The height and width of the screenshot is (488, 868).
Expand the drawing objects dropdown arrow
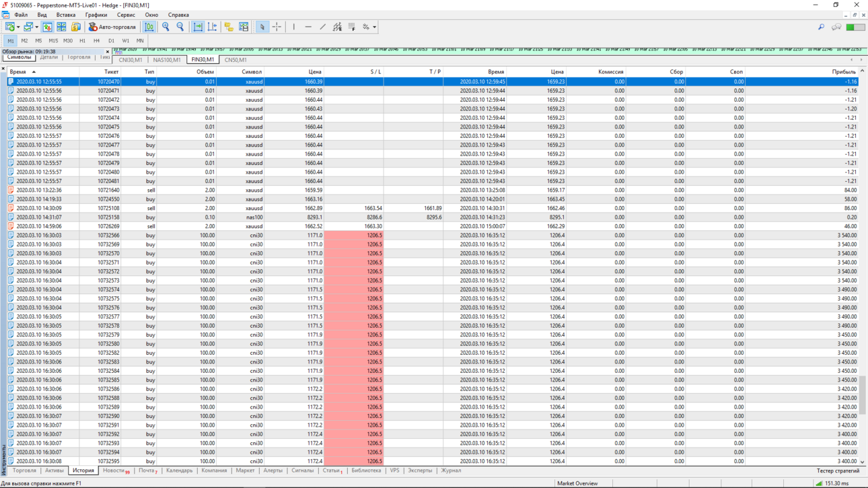374,27
